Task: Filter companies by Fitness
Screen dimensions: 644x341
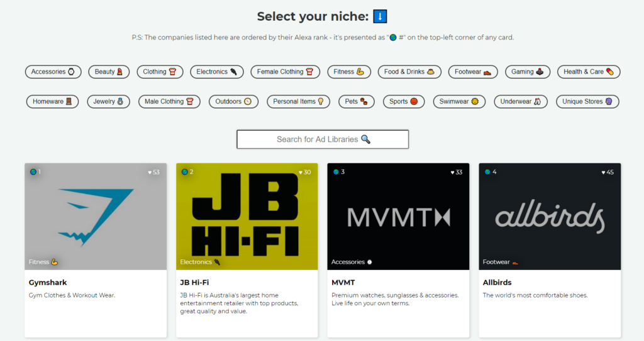Action: 349,72
